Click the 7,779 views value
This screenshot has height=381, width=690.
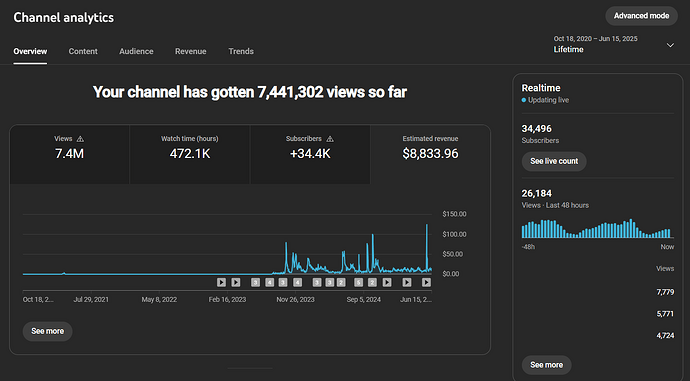[x=665, y=292]
